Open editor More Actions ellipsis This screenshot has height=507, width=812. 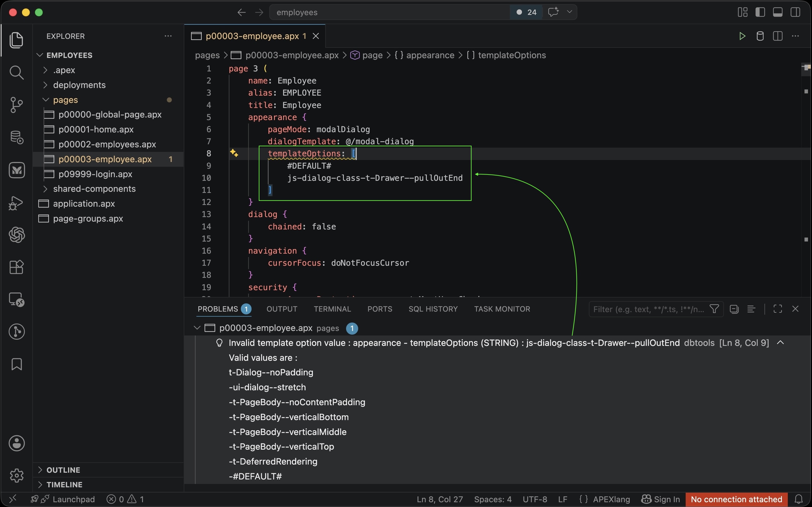pos(795,36)
